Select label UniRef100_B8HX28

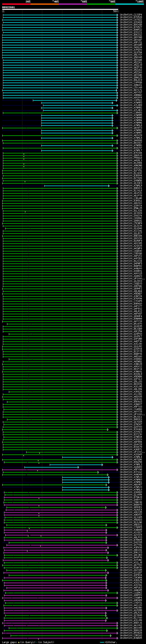click(131, 631)
